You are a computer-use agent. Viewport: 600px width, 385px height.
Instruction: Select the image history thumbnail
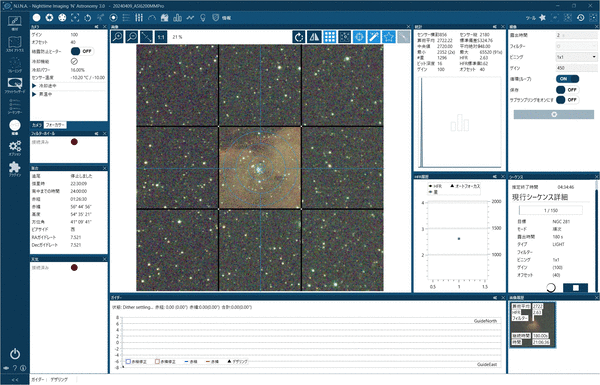click(x=533, y=325)
